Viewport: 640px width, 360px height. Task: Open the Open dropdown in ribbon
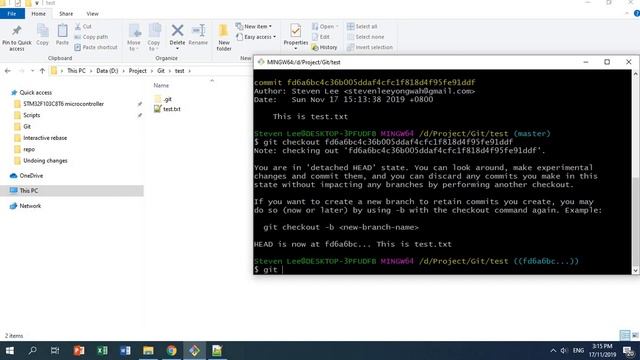[x=325, y=27]
